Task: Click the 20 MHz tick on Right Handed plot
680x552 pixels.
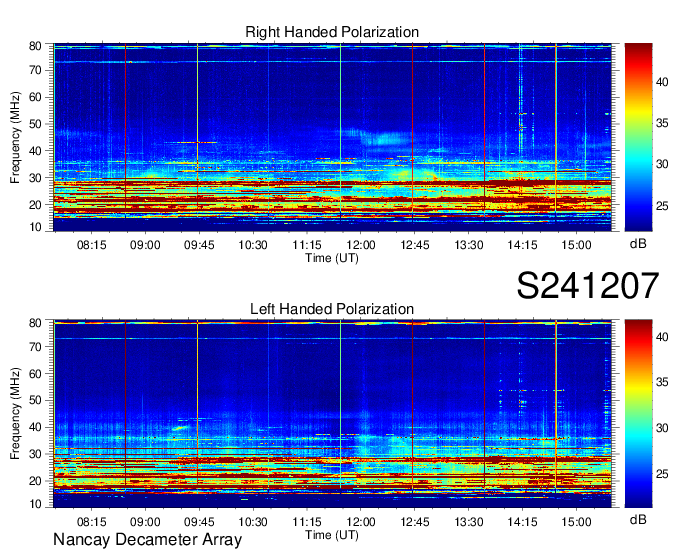Action: (35, 205)
